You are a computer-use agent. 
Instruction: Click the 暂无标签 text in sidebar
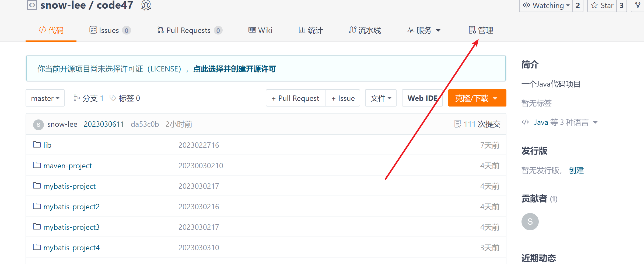click(x=537, y=103)
